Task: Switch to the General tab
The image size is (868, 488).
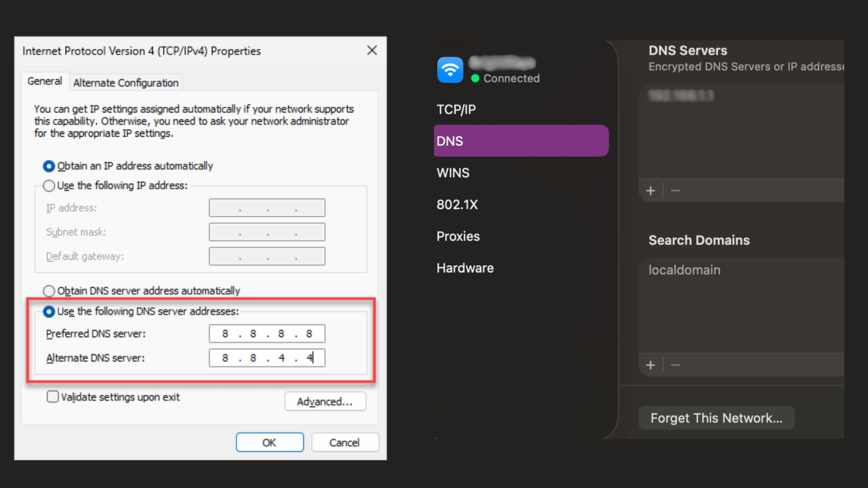Action: click(45, 81)
